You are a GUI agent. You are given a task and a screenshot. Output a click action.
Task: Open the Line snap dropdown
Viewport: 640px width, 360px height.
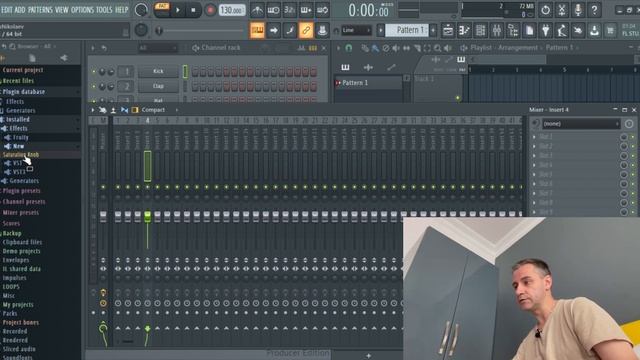(356, 30)
